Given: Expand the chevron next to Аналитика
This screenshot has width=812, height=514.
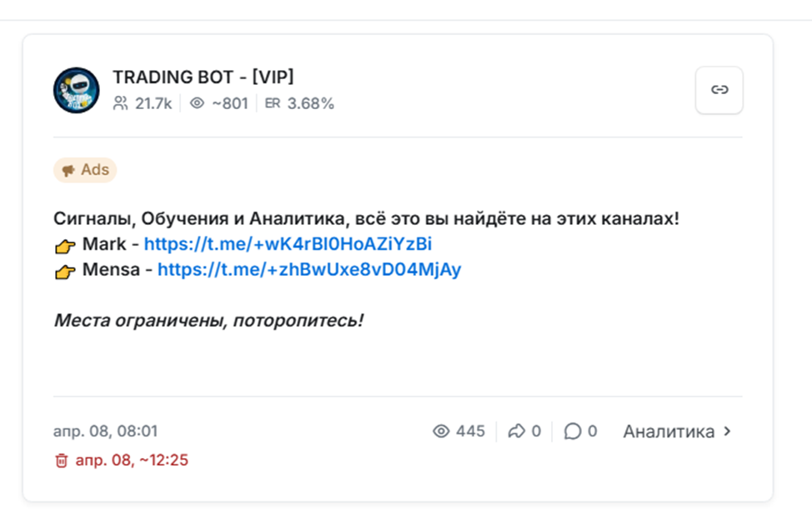Looking at the screenshot, I should [x=727, y=431].
